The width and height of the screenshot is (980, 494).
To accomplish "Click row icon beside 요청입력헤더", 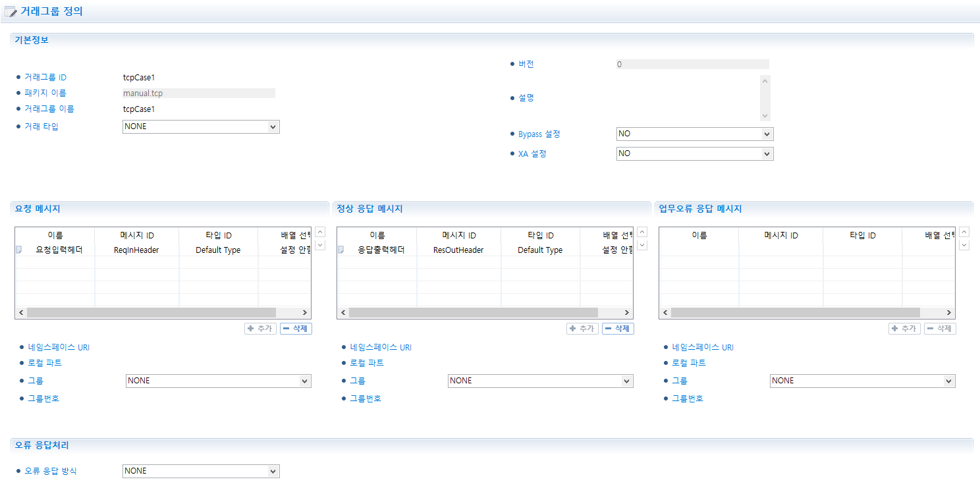I will 19,250.
